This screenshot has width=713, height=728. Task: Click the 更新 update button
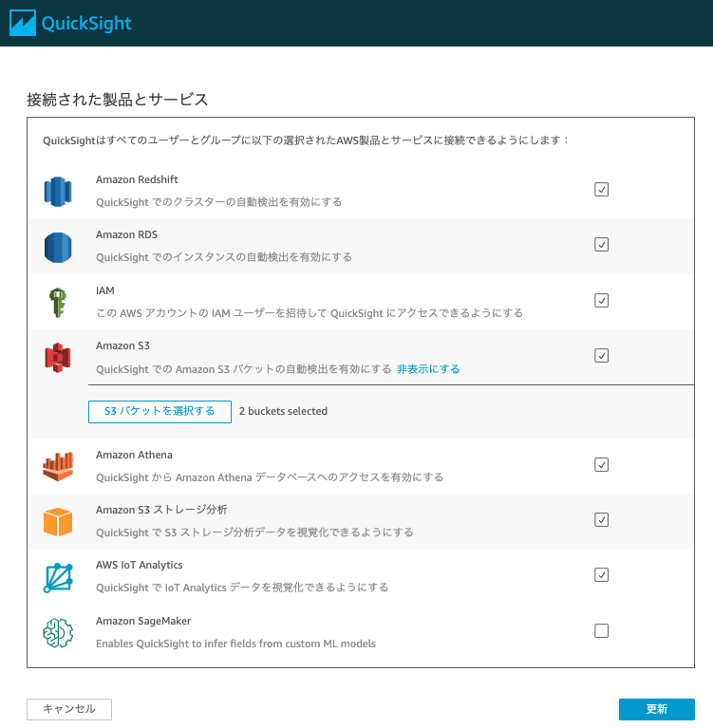click(x=657, y=709)
